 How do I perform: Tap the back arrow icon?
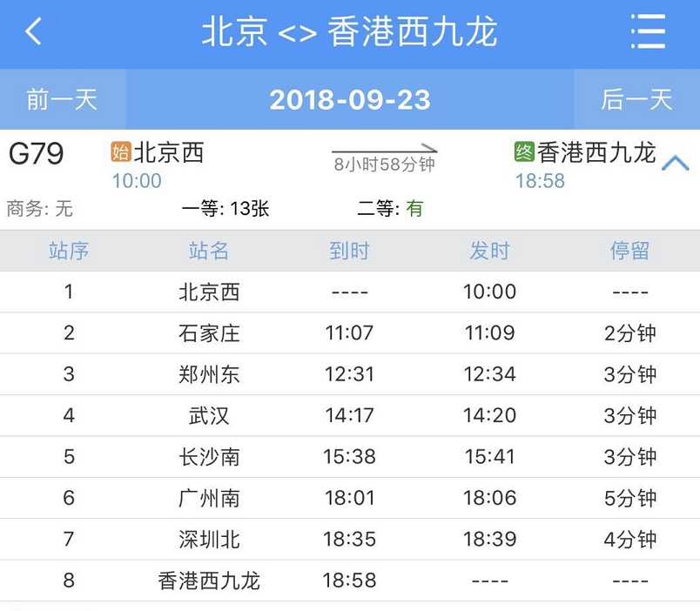(x=33, y=33)
